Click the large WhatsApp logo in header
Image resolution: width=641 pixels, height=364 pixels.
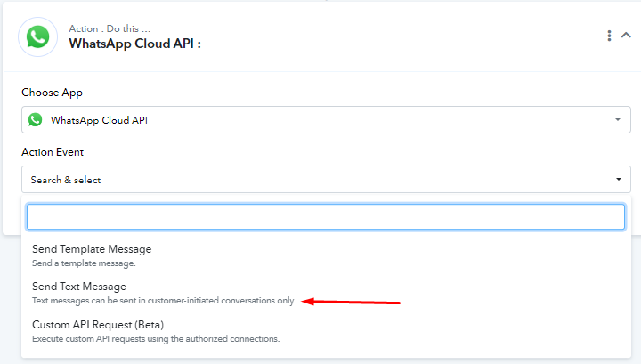[37, 36]
